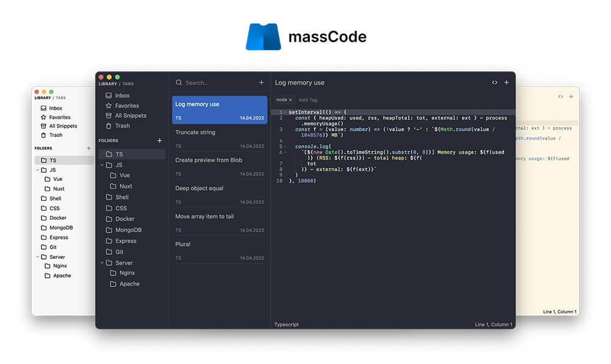Fold code at line 5 in the editor
This screenshot has width=611, height=364.
point(285,147)
